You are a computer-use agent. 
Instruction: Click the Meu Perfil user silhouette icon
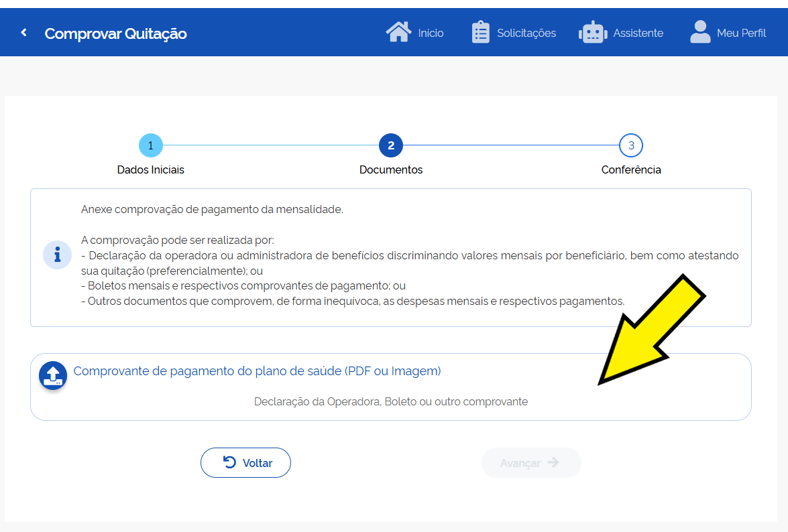tap(699, 32)
